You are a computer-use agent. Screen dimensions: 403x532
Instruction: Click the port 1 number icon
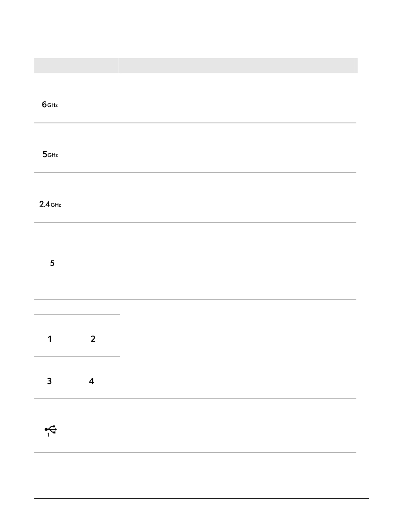pos(50,339)
